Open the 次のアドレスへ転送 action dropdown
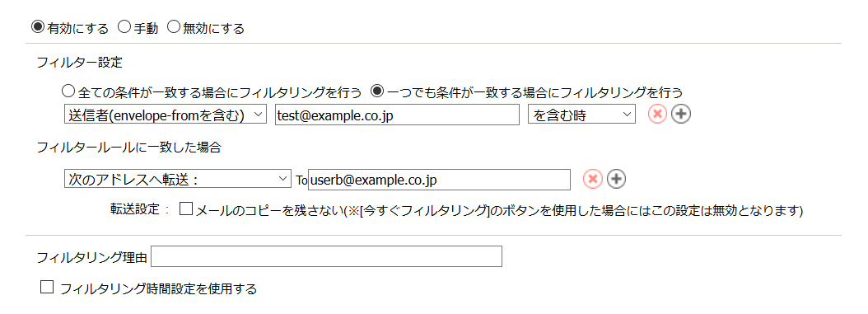The image size is (868, 314). click(x=178, y=179)
